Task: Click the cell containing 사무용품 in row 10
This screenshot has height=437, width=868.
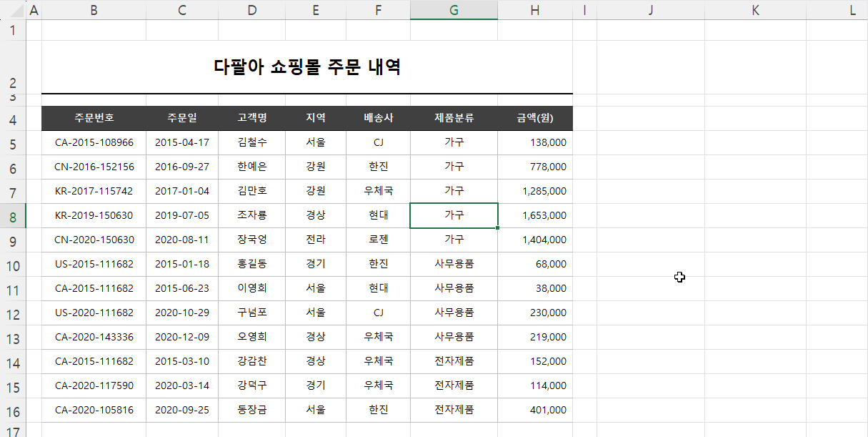Action: (x=454, y=263)
